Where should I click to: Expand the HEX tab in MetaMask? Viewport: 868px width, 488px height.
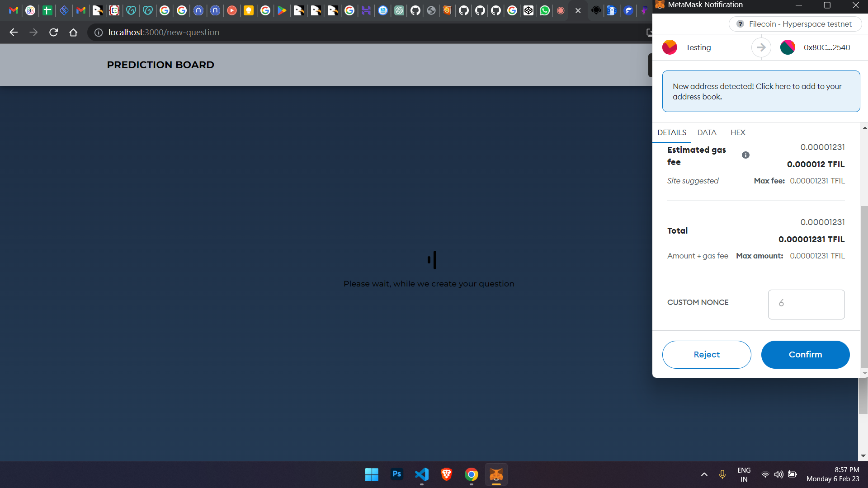pos(738,132)
